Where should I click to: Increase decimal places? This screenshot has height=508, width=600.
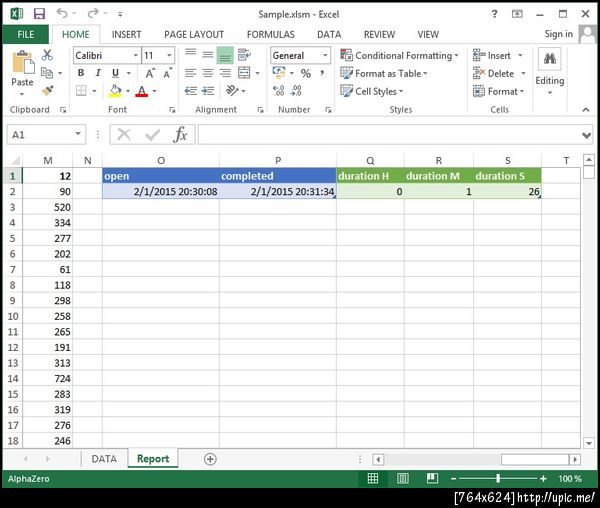pyautogui.click(x=279, y=91)
